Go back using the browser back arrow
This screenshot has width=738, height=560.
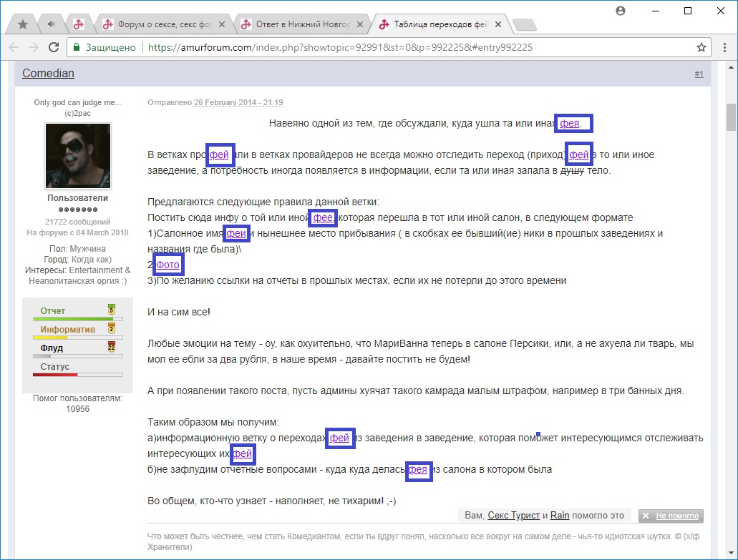tap(14, 47)
